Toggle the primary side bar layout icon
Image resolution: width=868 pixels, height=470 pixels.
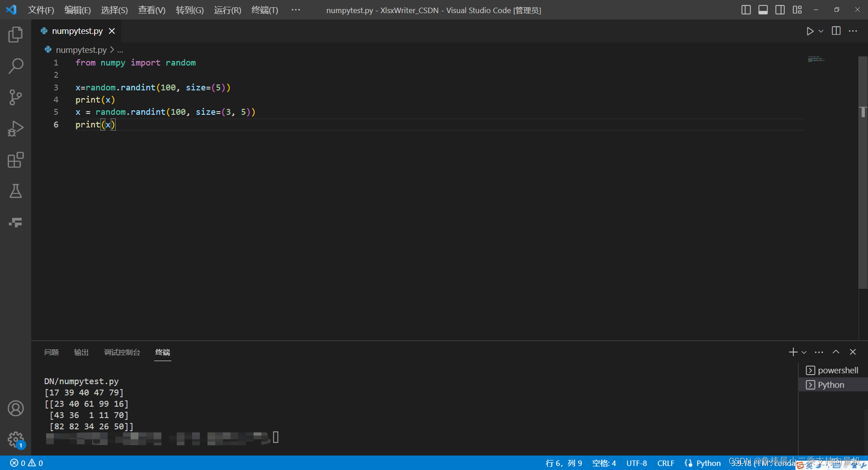pyautogui.click(x=746, y=10)
